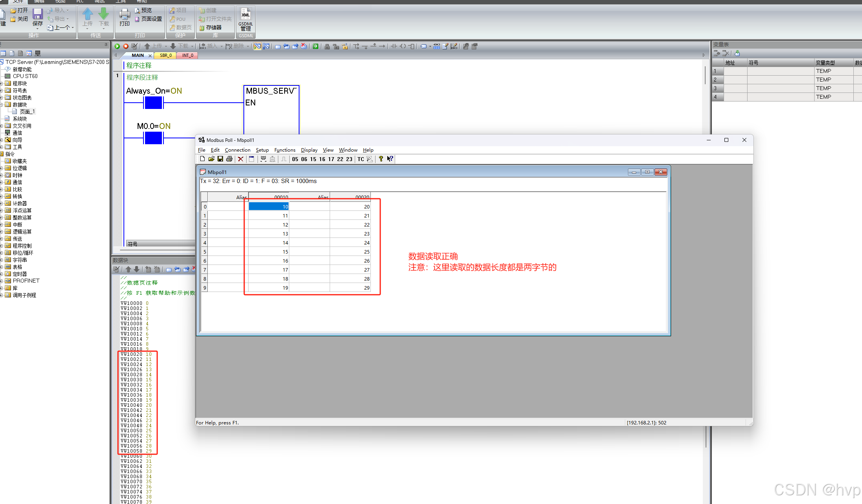Switch to the SBR_0 tab
The height and width of the screenshot is (504, 862).
point(165,55)
